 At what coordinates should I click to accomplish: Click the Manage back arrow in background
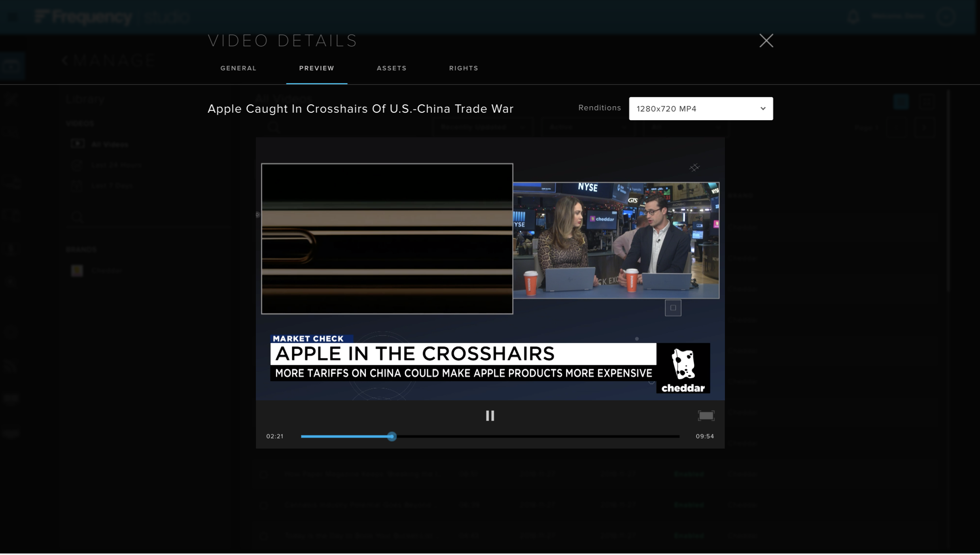coord(65,60)
